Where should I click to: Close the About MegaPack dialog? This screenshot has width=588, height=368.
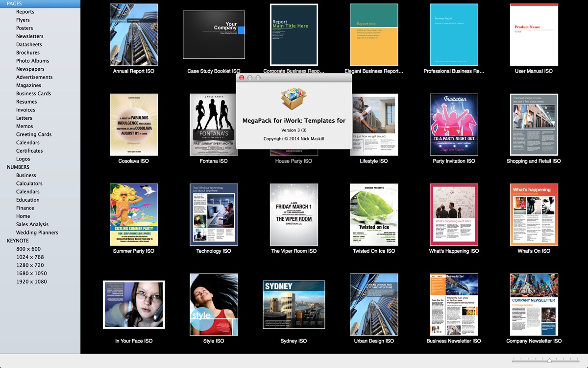(x=242, y=78)
